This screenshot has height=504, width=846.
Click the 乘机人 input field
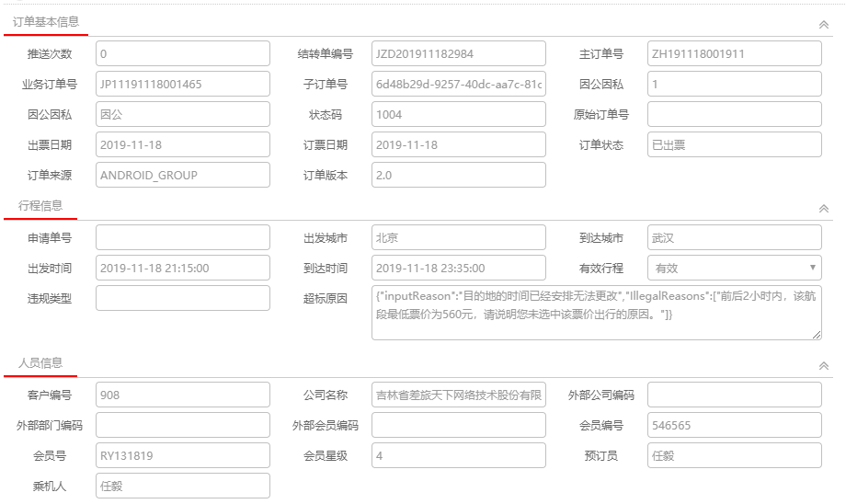point(183,485)
